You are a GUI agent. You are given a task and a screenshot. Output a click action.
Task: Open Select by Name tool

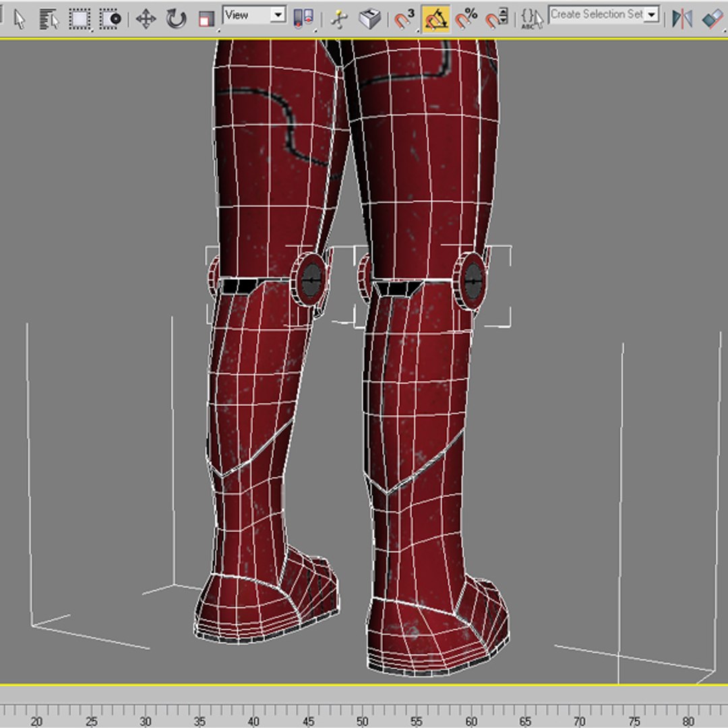pos(49,20)
